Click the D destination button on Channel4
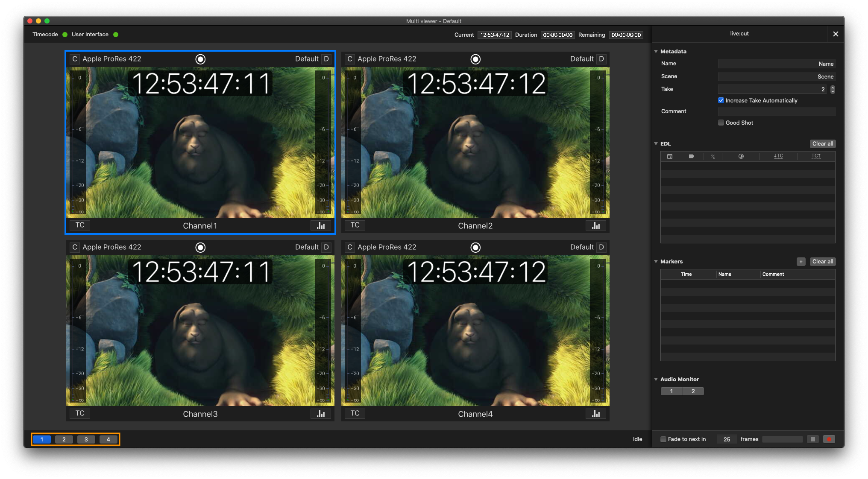This screenshot has height=479, width=868. coord(601,247)
